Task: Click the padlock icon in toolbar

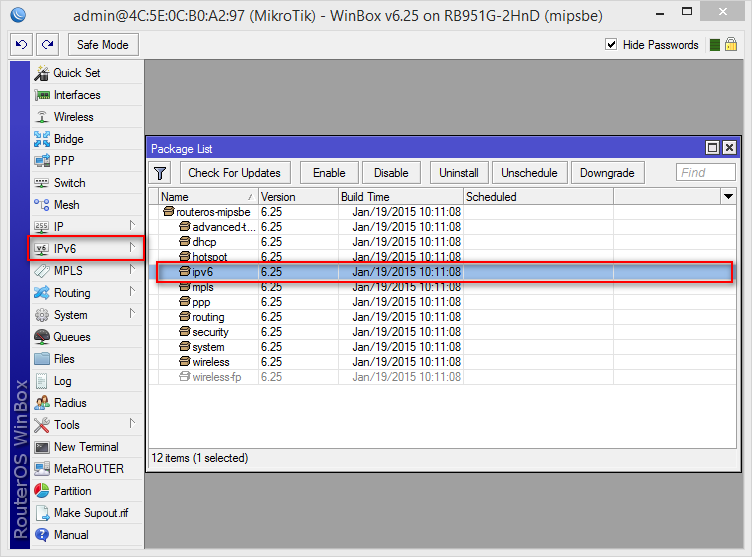Action: [x=731, y=45]
